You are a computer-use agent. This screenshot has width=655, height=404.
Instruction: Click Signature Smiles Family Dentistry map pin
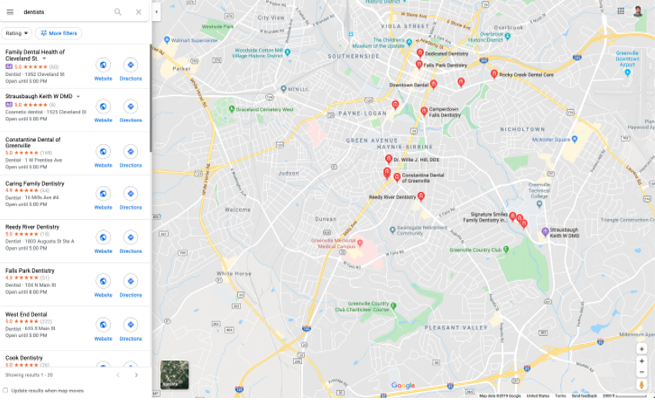click(513, 216)
